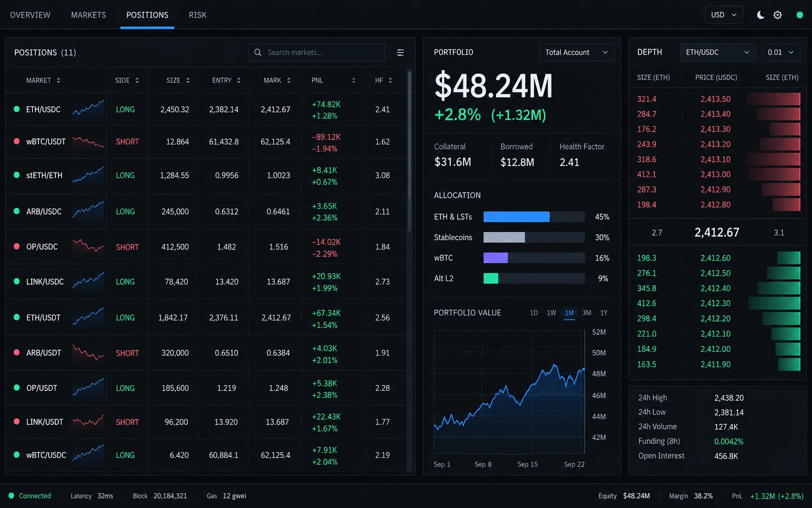The height and width of the screenshot is (508, 812).
Task: Click the search magnifier icon
Action: tap(257, 52)
